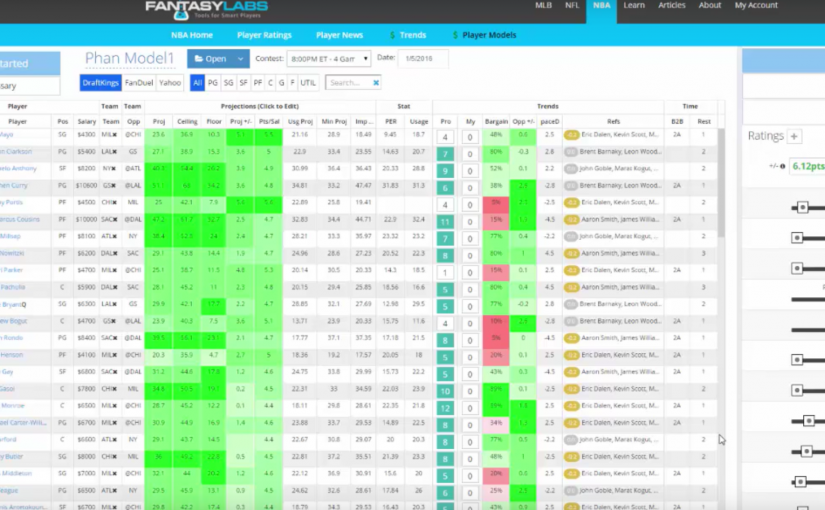The height and width of the screenshot is (510, 825).
Task: Sort by the B2B column header
Action: coord(677,122)
